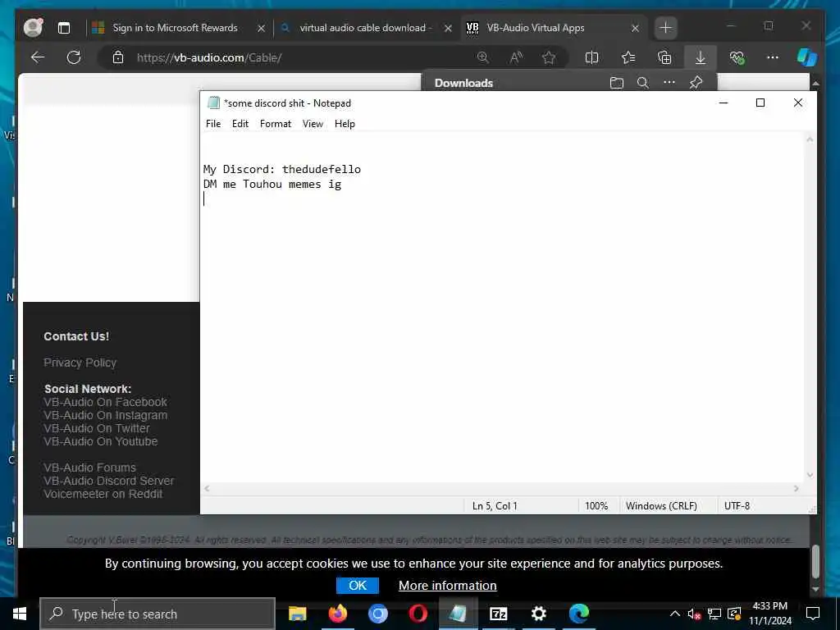Go back using the browser back arrow
This screenshot has width=840, height=630.
[x=38, y=57]
